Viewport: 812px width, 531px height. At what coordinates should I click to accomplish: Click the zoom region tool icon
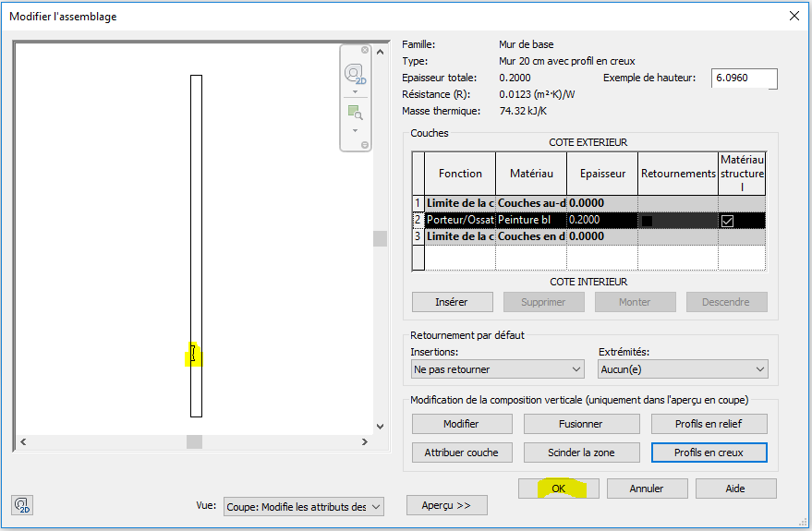click(355, 113)
